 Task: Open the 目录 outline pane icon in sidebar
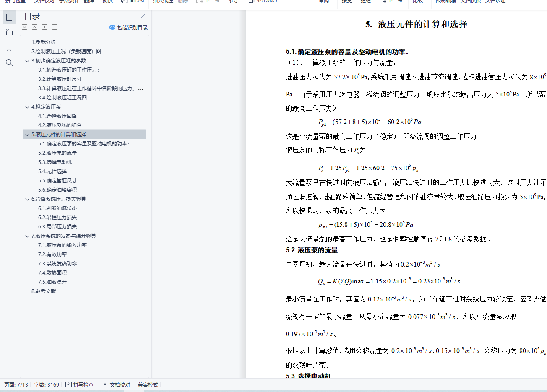pos(9,17)
